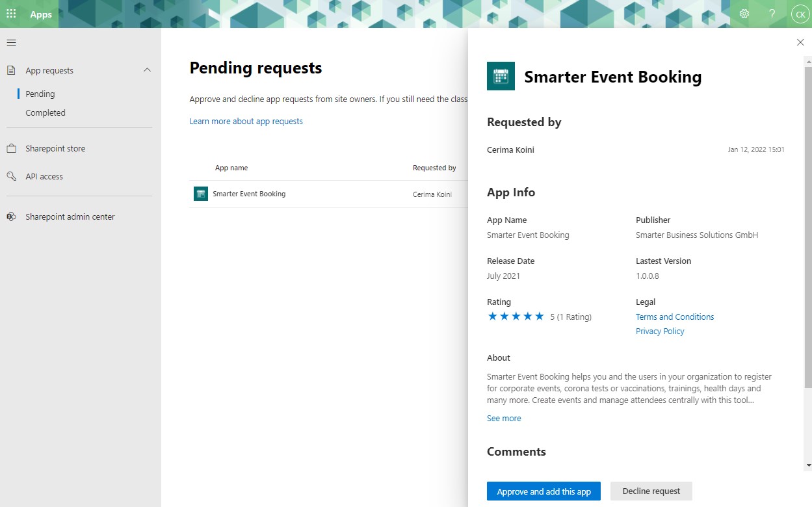Select Pending under App requests
Image resolution: width=812 pixels, height=507 pixels.
click(40, 94)
